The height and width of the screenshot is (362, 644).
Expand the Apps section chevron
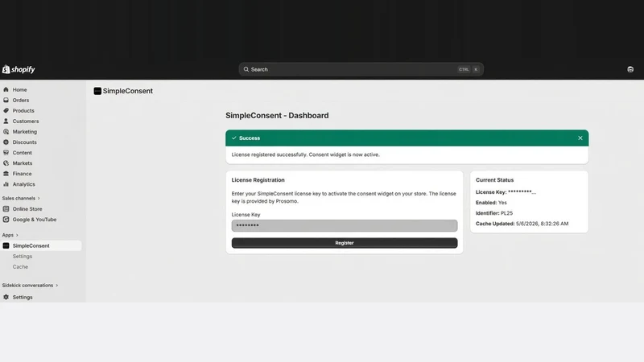17,235
